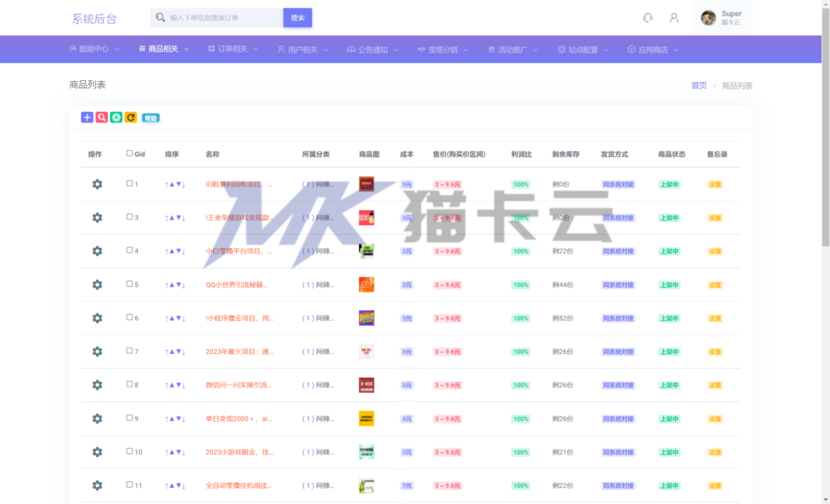
Task: Check the select-all Gid header checkbox
Action: [x=129, y=153]
